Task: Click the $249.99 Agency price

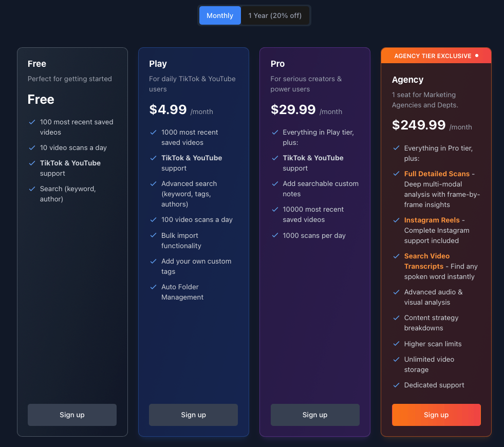Action: click(x=418, y=125)
